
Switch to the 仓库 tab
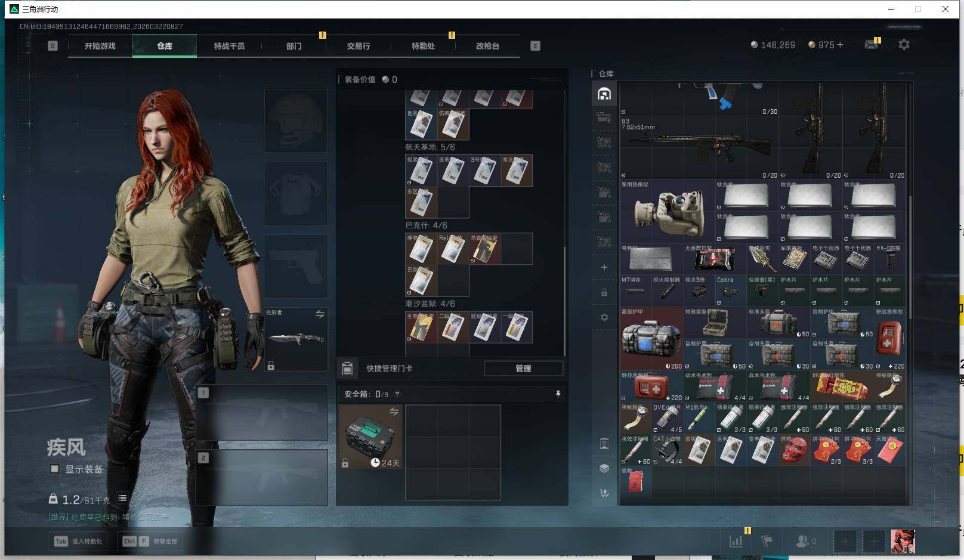165,46
